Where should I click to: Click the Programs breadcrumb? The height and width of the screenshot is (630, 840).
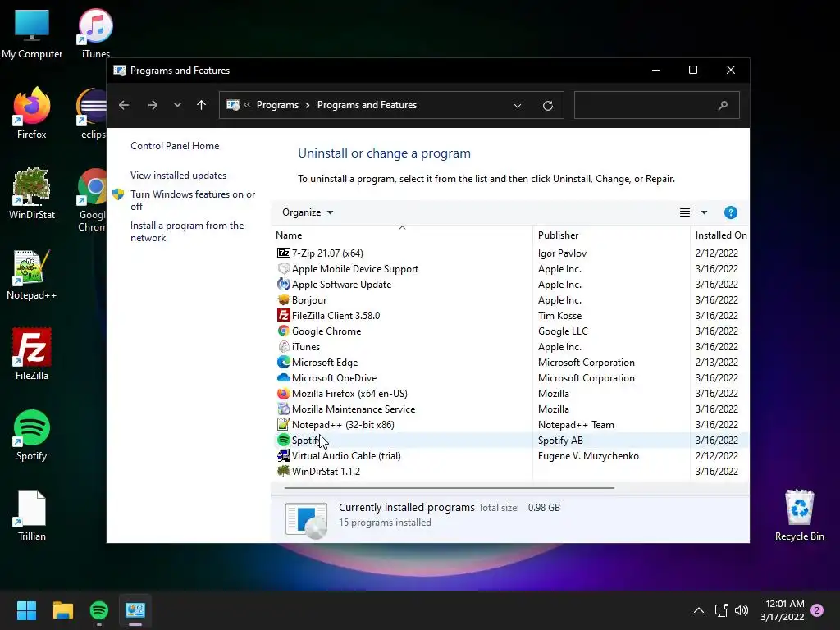(x=277, y=105)
